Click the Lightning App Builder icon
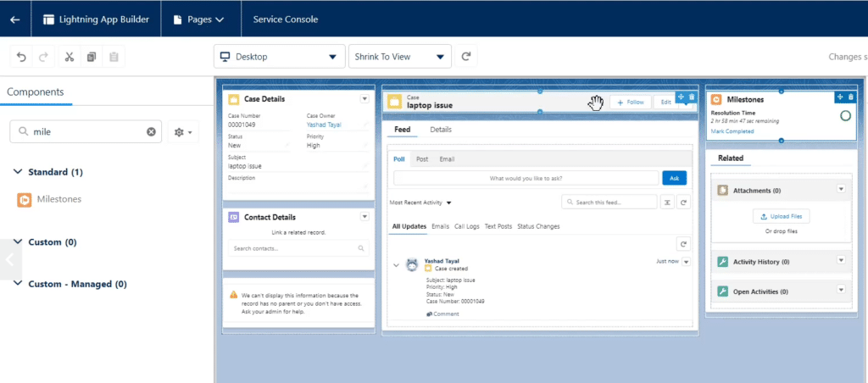 [48, 19]
